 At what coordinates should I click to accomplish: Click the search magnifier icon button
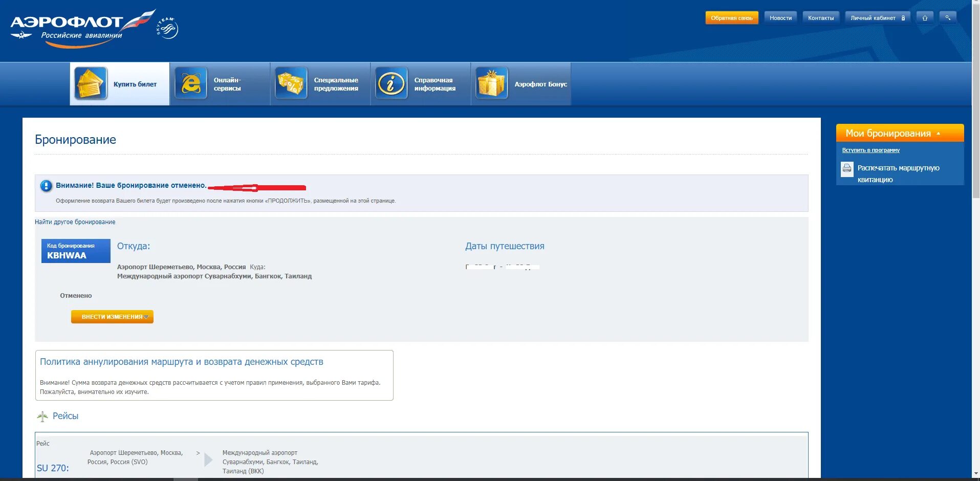(x=948, y=18)
